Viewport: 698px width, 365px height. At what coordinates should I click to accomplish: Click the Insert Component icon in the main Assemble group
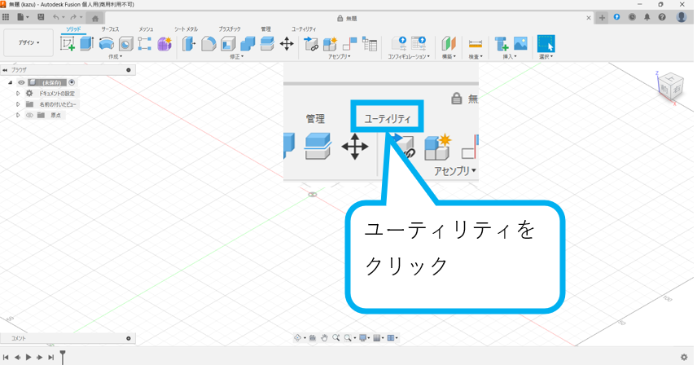[x=311, y=44]
